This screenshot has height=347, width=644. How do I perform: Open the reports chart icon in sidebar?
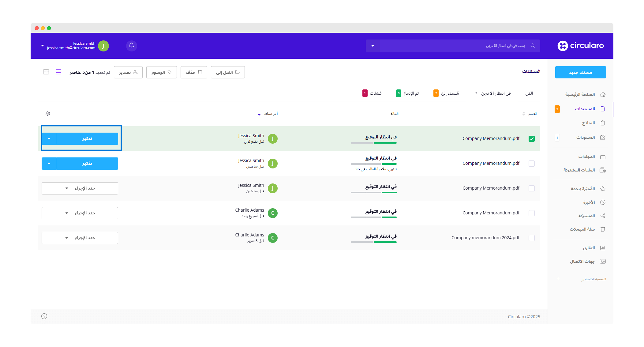pyautogui.click(x=603, y=248)
